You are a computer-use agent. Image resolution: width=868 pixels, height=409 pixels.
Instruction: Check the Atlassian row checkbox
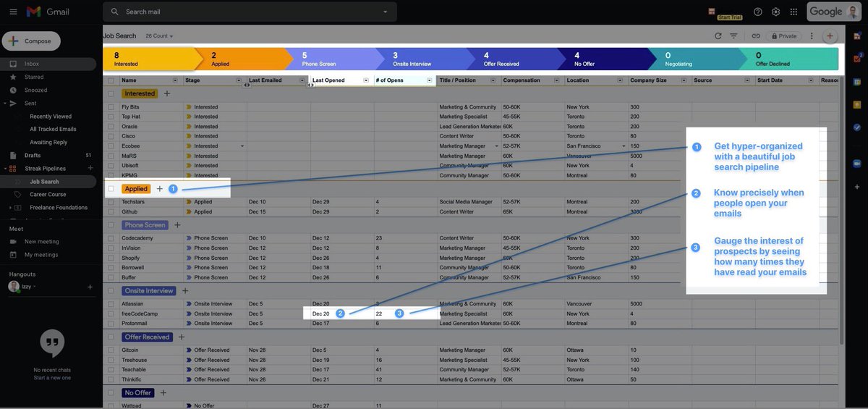point(111,304)
